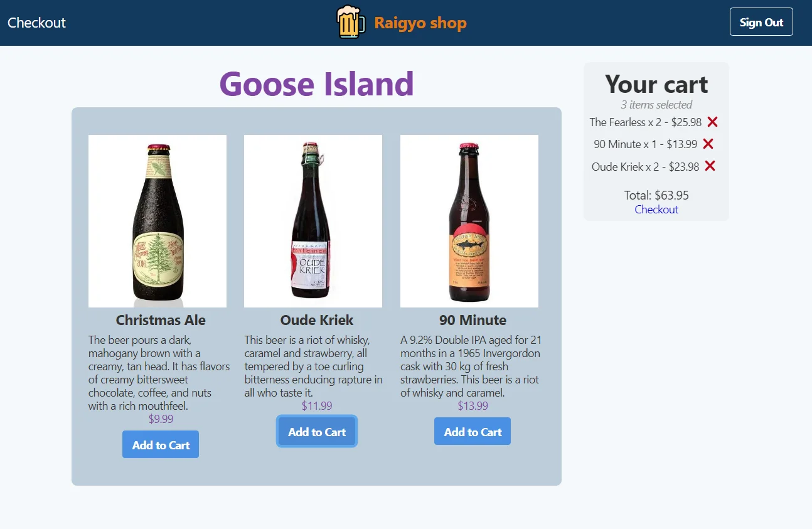
Task: Click the 'The Fearless x 2 - $25.98' row
Action: coord(646,122)
